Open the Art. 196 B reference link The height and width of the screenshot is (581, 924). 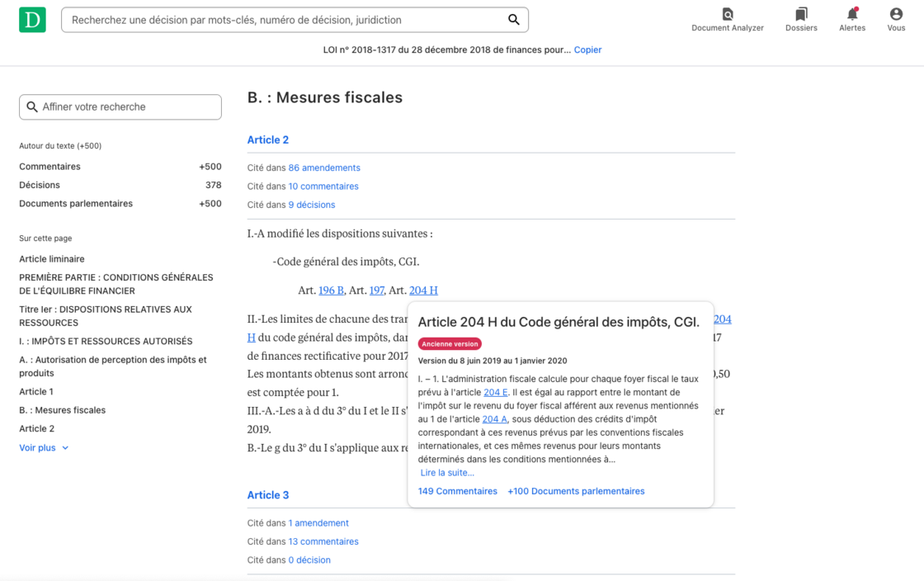coord(331,290)
